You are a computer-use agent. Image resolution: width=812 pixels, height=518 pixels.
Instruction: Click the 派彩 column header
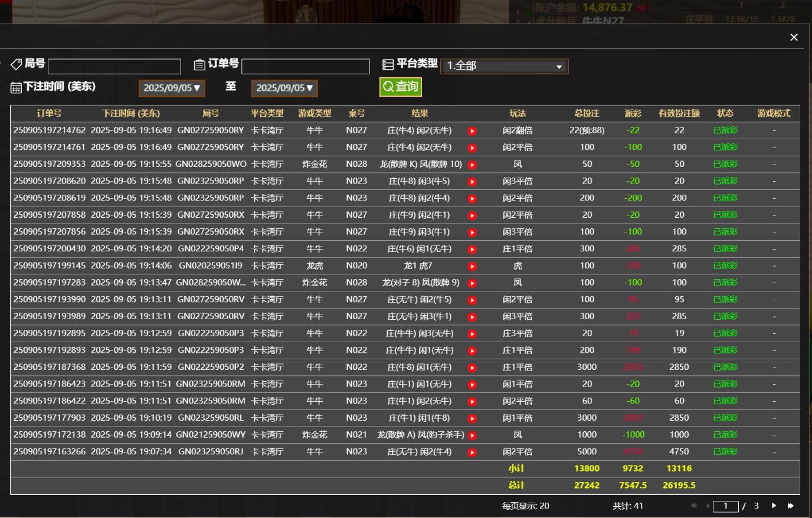(633, 113)
